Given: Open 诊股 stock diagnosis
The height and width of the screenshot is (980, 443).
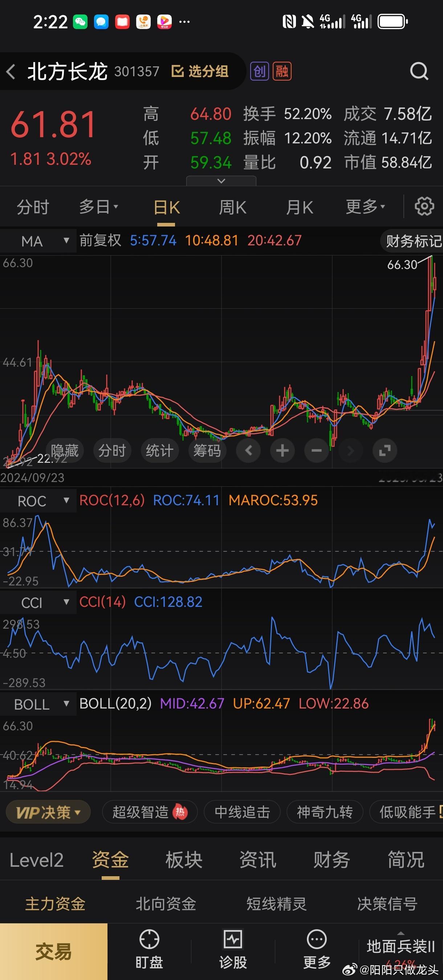Looking at the screenshot, I should (x=233, y=950).
